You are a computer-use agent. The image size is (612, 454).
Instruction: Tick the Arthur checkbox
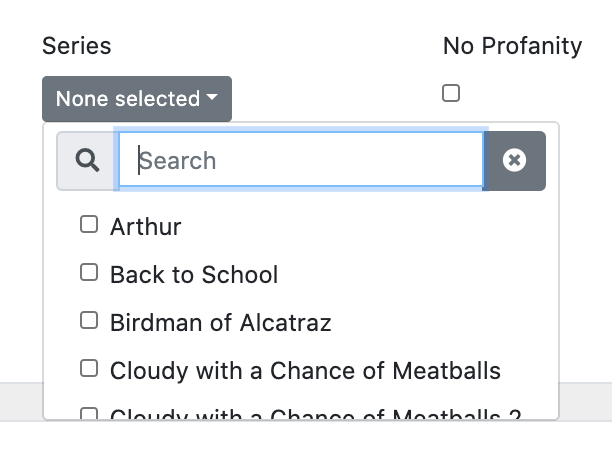pyautogui.click(x=89, y=225)
